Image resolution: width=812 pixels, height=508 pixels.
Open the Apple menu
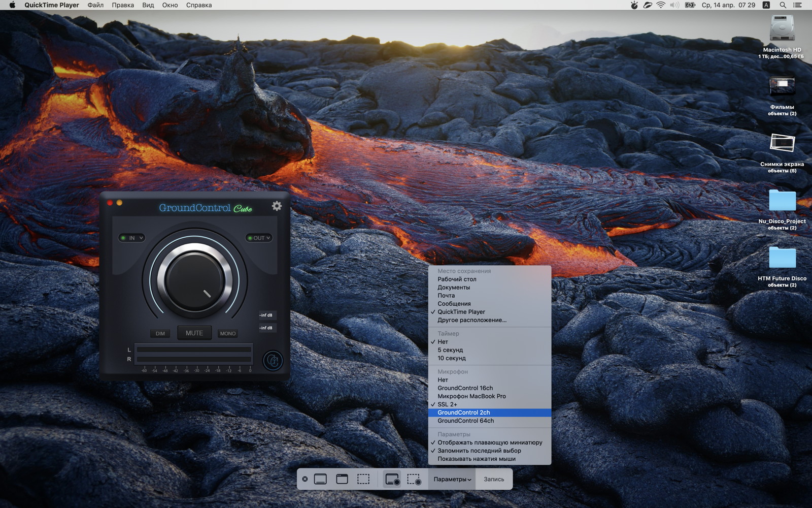pyautogui.click(x=12, y=5)
